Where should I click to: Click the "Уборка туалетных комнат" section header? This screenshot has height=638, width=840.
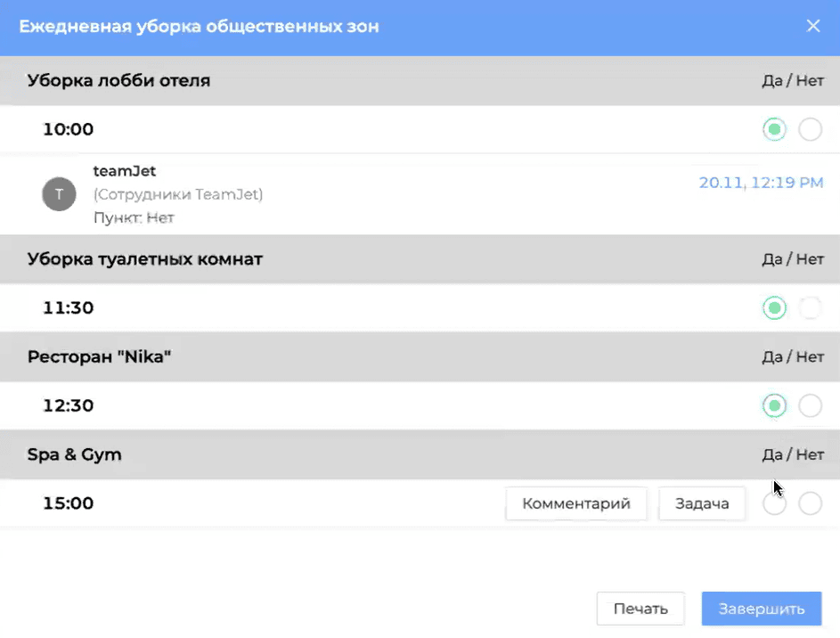point(145,259)
